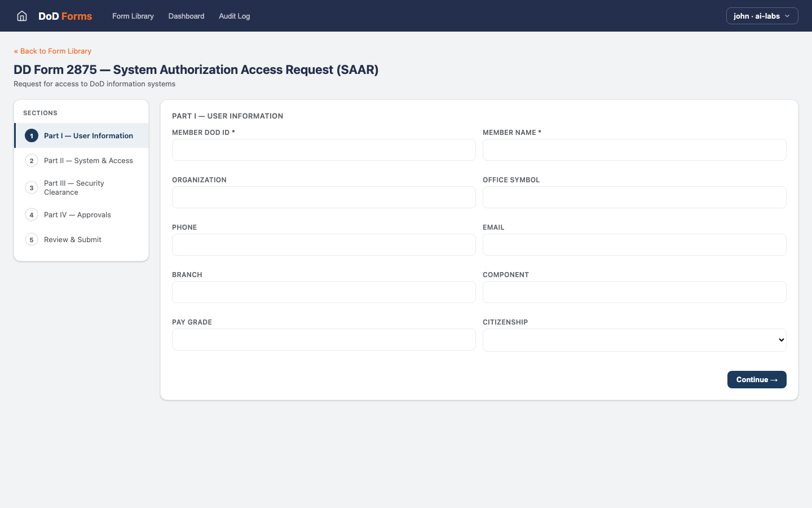Screen dimensions: 812x508
Task: Open the Form Library nav item
Action: click(x=133, y=16)
